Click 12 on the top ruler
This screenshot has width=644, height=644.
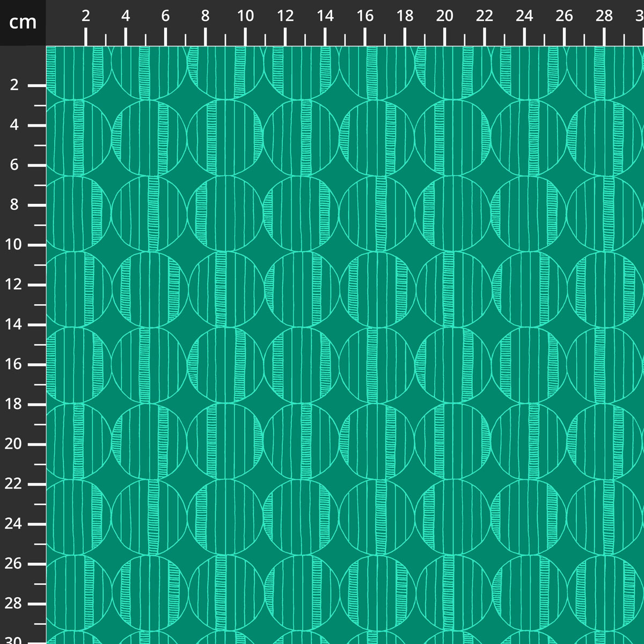[x=285, y=16]
